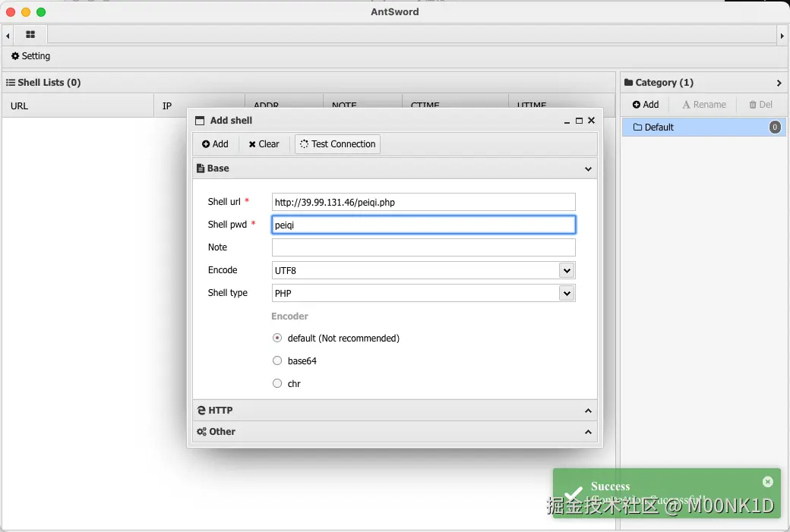Click Add in the Add shell dialog
This screenshot has height=532, width=790.
pyautogui.click(x=215, y=144)
